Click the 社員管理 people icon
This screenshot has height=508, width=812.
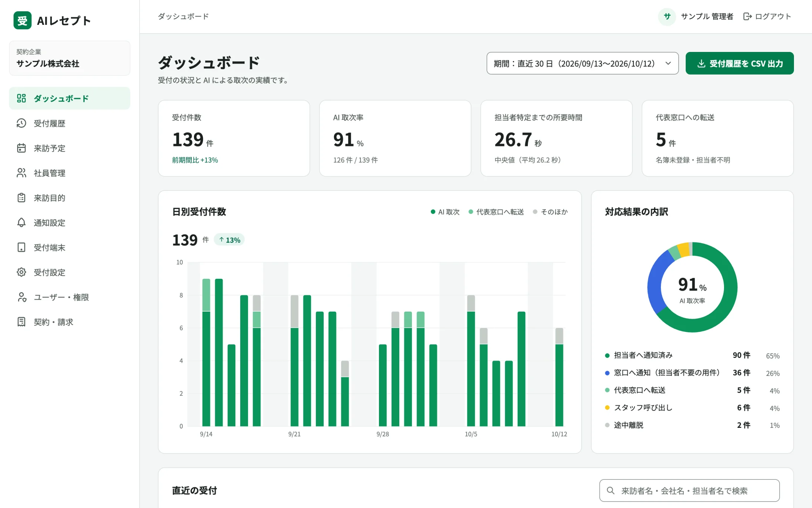21,173
